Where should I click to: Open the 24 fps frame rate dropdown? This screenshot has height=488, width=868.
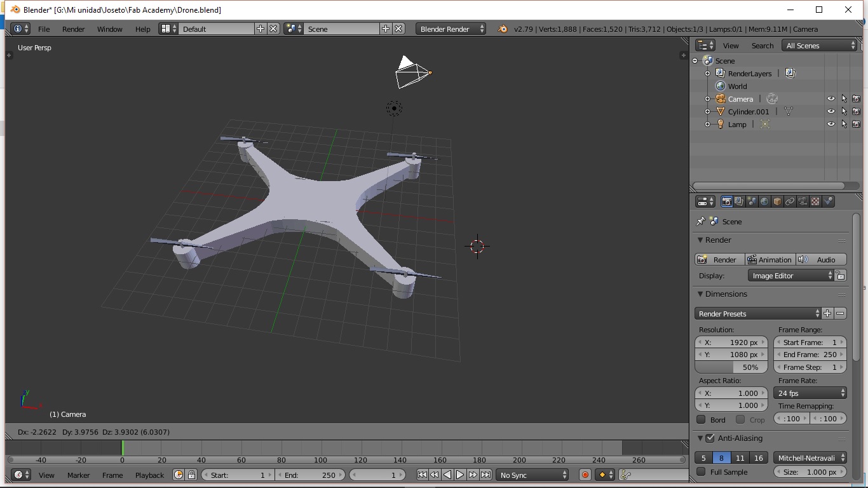coord(810,393)
